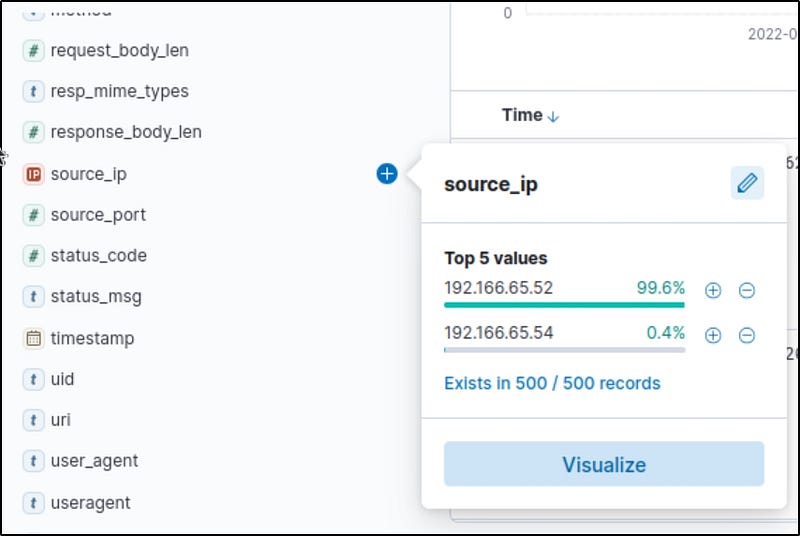Click the user_agent field entry
Image resolution: width=800 pixels, height=536 pixels.
(x=94, y=461)
